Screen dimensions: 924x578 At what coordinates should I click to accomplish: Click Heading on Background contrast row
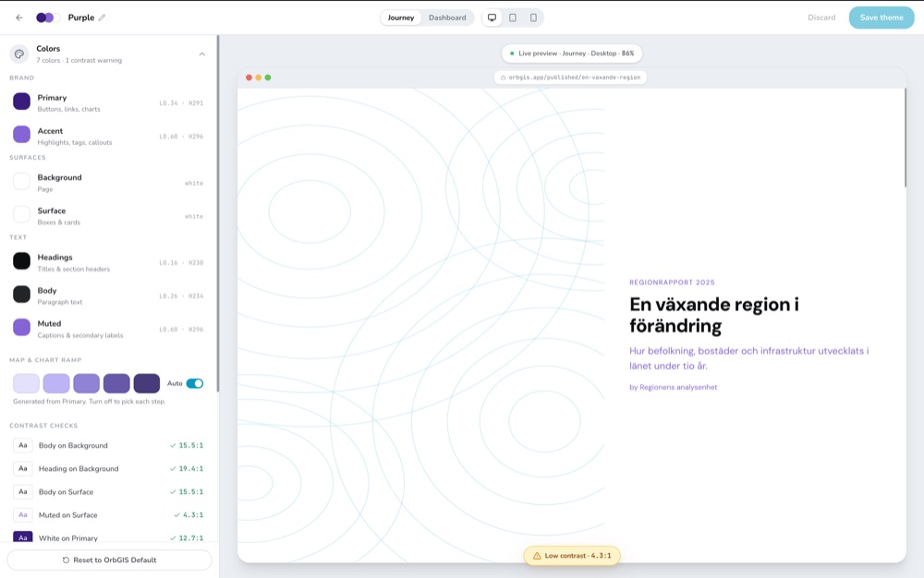pyautogui.click(x=108, y=468)
